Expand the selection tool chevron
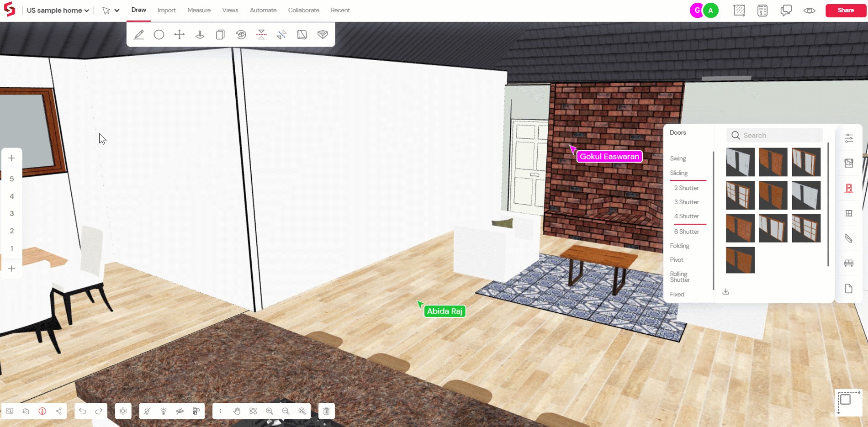 (x=117, y=10)
